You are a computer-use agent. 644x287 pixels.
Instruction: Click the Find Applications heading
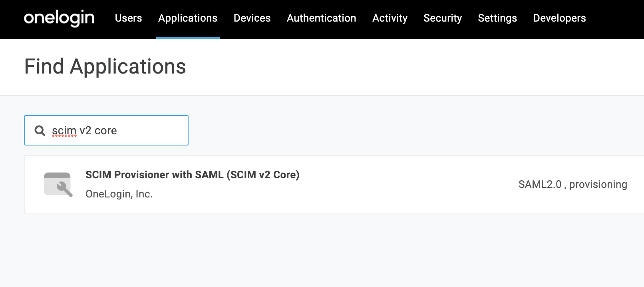[105, 66]
